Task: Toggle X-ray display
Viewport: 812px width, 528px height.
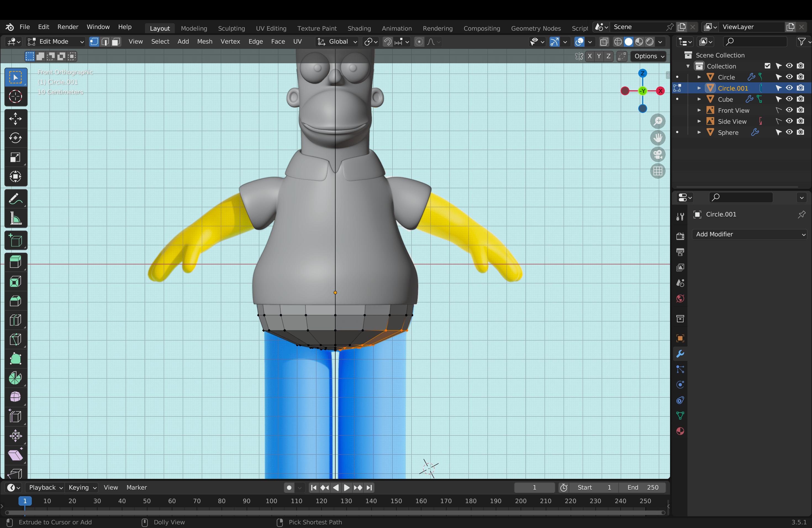Action: [x=604, y=42]
